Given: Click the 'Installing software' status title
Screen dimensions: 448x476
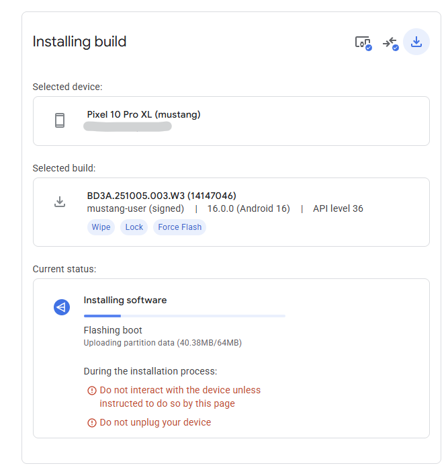Looking at the screenshot, I should click(x=125, y=300).
